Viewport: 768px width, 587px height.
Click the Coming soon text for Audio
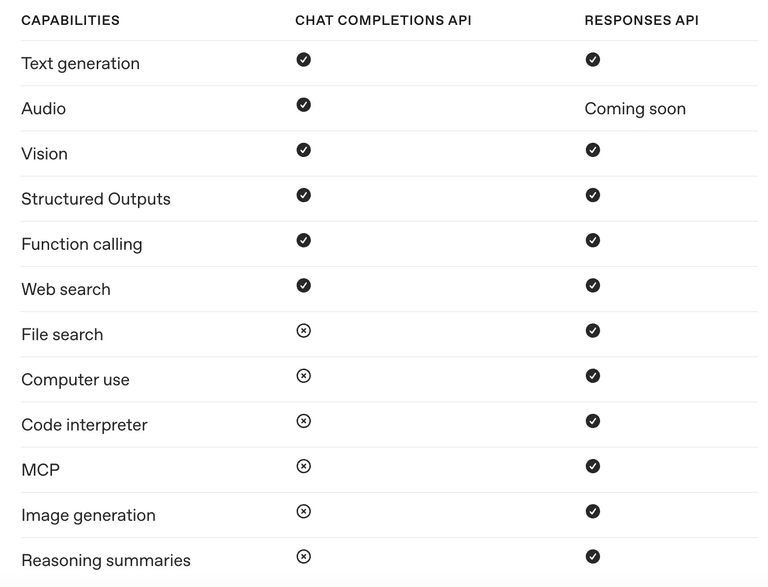(x=635, y=109)
